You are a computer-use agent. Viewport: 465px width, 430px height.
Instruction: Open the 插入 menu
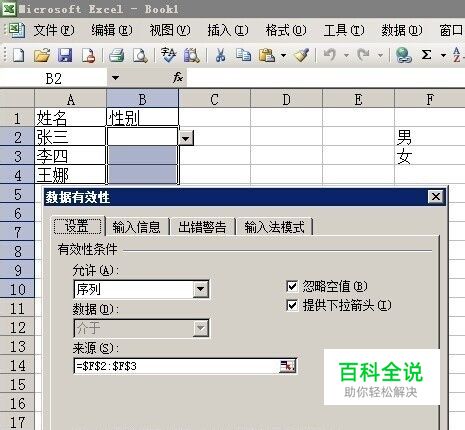(x=228, y=31)
